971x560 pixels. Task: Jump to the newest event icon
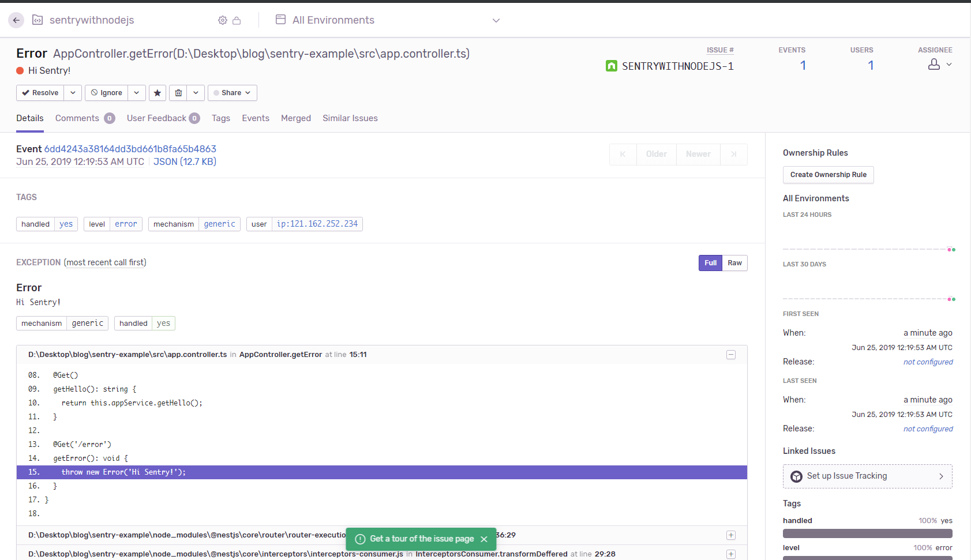(734, 155)
